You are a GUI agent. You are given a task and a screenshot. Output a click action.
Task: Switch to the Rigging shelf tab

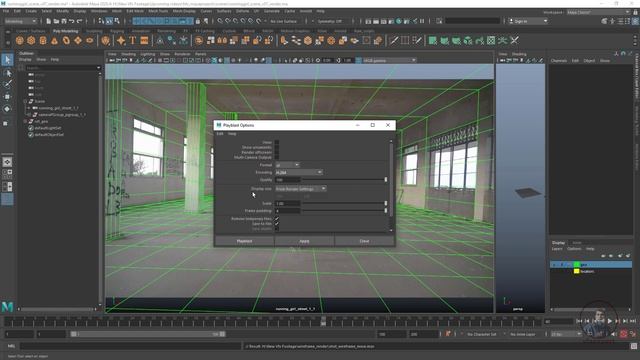pyautogui.click(x=117, y=31)
